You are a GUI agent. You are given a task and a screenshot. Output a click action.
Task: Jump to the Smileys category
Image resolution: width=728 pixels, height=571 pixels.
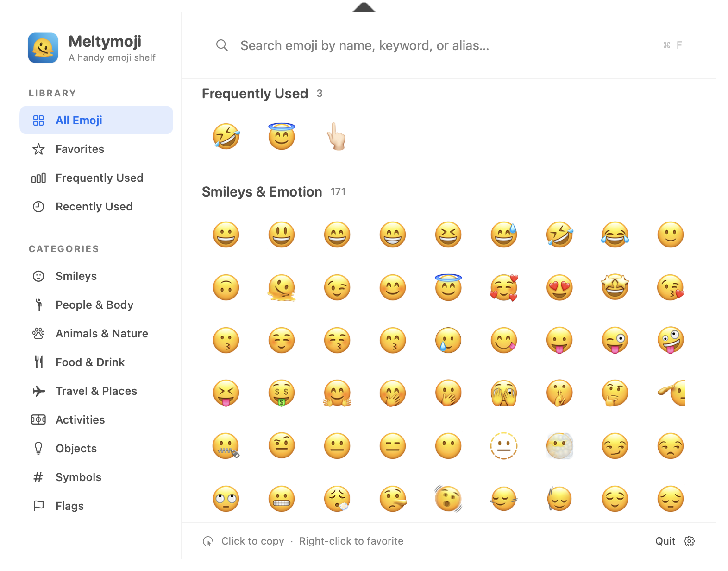[96, 276]
